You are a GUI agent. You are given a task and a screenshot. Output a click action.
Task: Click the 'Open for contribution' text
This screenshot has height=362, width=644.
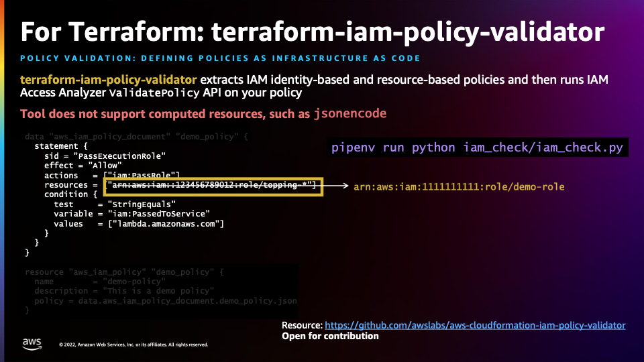pyautogui.click(x=330, y=336)
